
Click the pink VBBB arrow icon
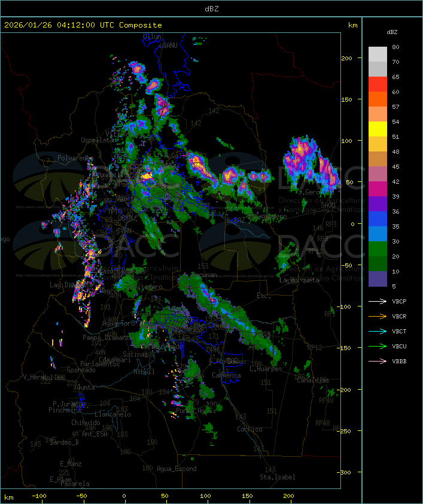378,361
